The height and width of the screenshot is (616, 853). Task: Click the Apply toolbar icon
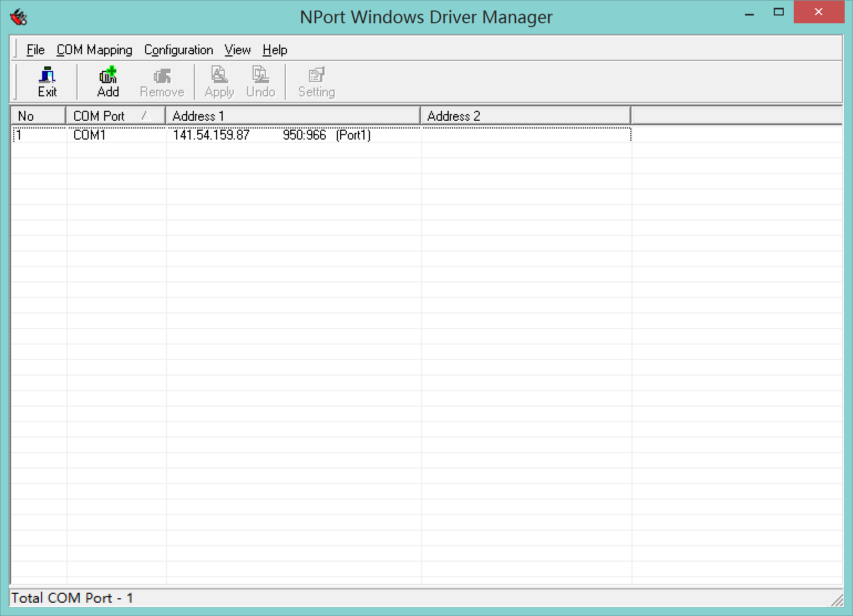(x=219, y=82)
